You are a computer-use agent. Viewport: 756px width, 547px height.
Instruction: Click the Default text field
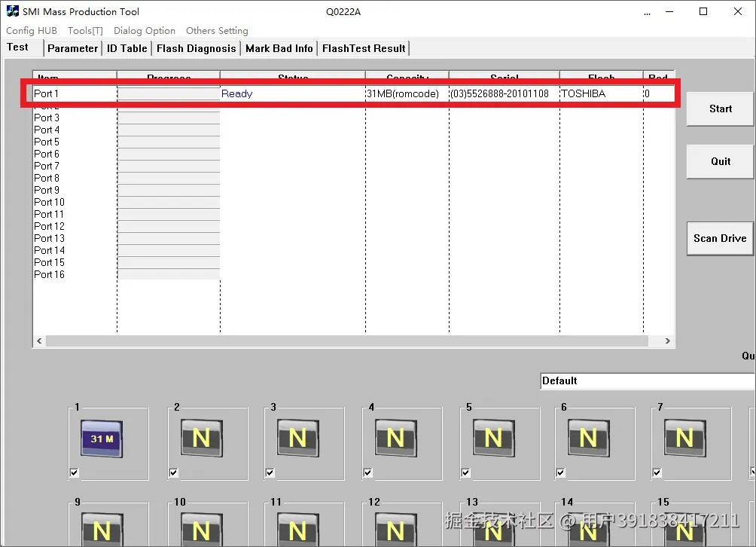[x=648, y=380]
